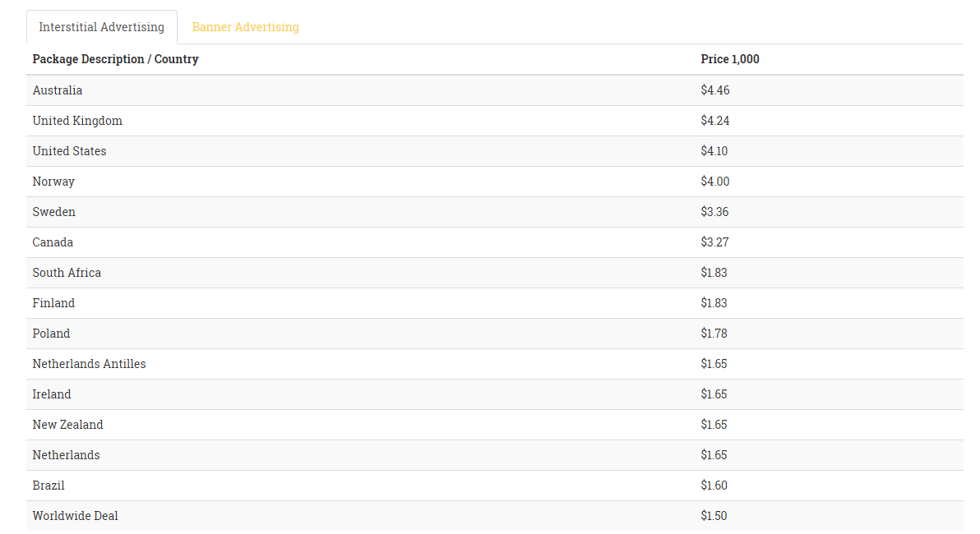Click the $4.46 price for Australia
The height and width of the screenshot is (534, 980).
pos(715,90)
